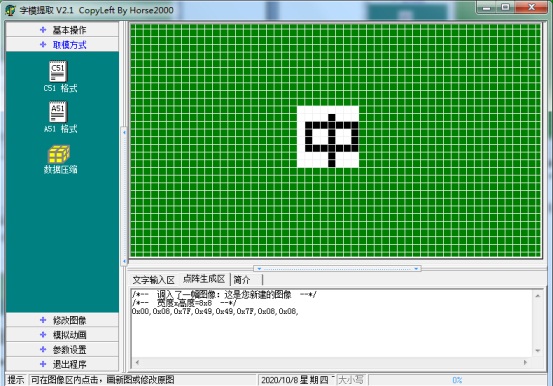The height and width of the screenshot is (386, 553).
Task: Click the output scrollbar down arrow
Action: [x=538, y=350]
